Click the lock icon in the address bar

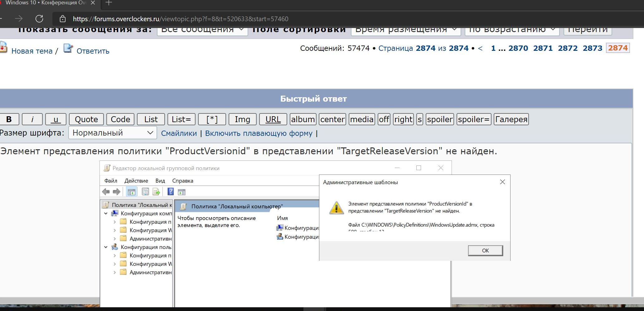pos(63,19)
